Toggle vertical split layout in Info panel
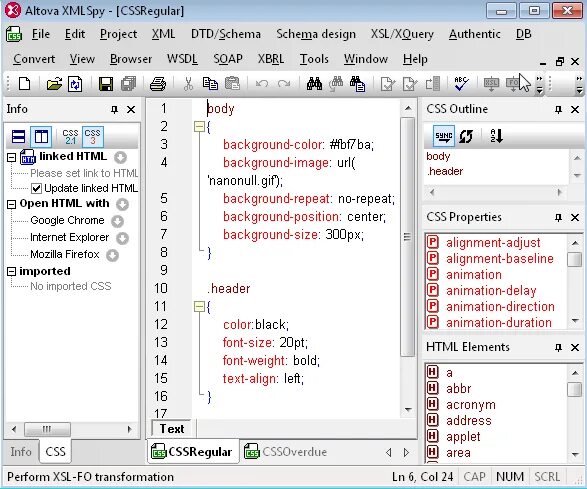 [x=41, y=137]
